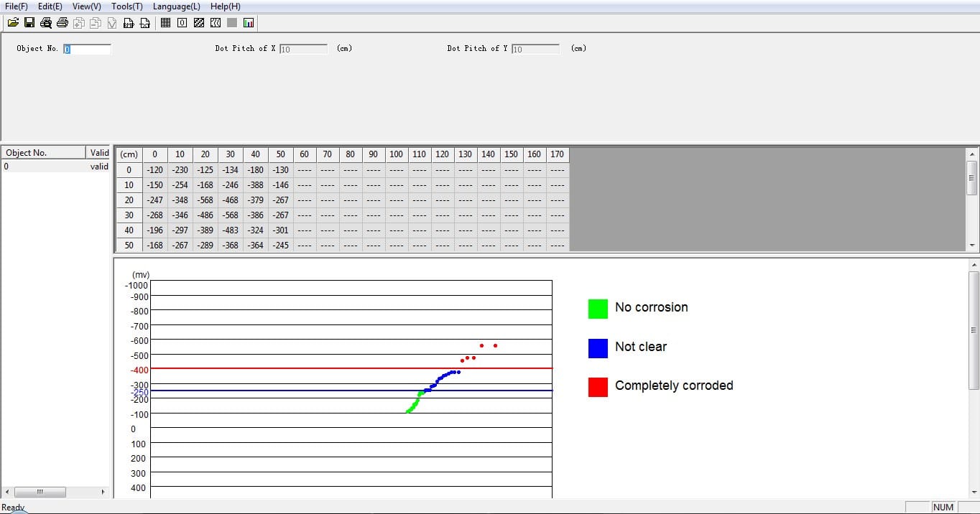Click the contour map view icon
The image size is (980, 514).
click(x=216, y=23)
